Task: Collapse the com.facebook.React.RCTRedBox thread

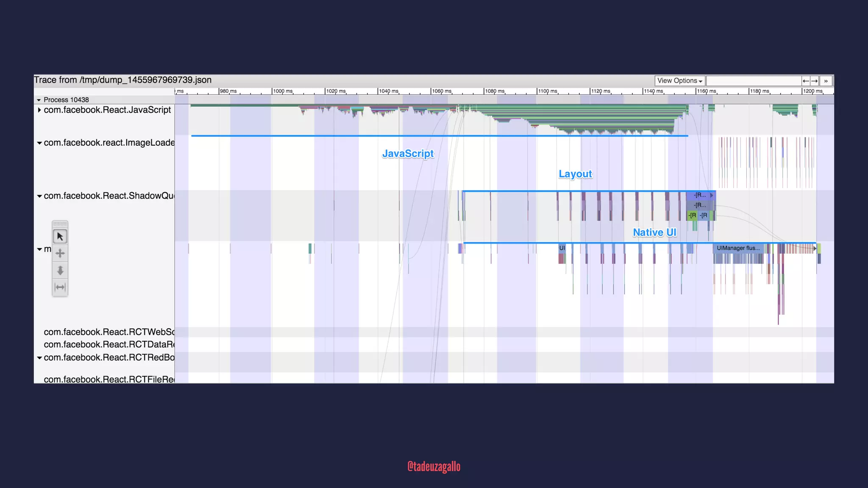Action: pyautogui.click(x=39, y=358)
